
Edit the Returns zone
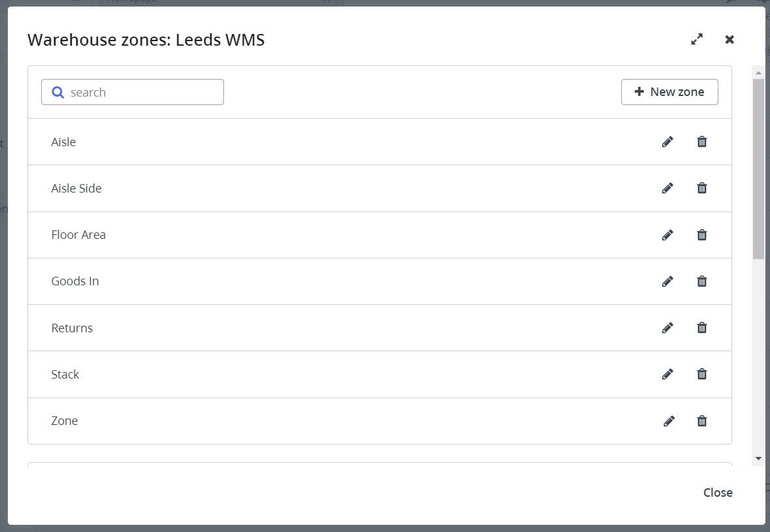click(x=667, y=328)
